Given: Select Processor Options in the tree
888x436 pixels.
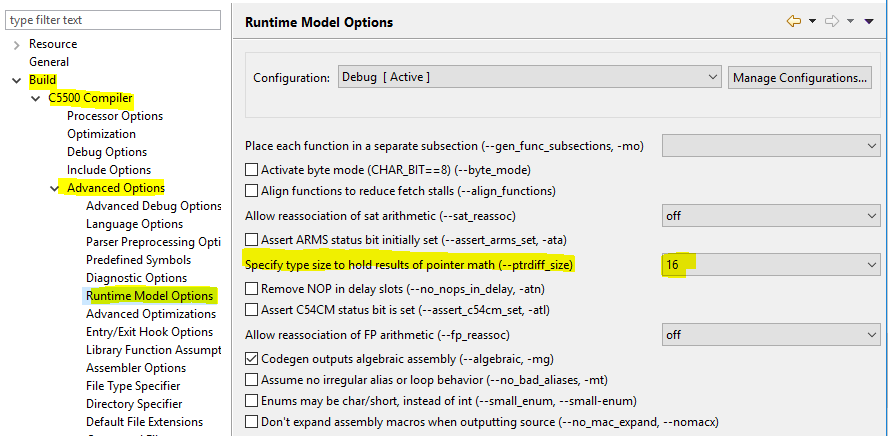Looking at the screenshot, I should pos(115,116).
